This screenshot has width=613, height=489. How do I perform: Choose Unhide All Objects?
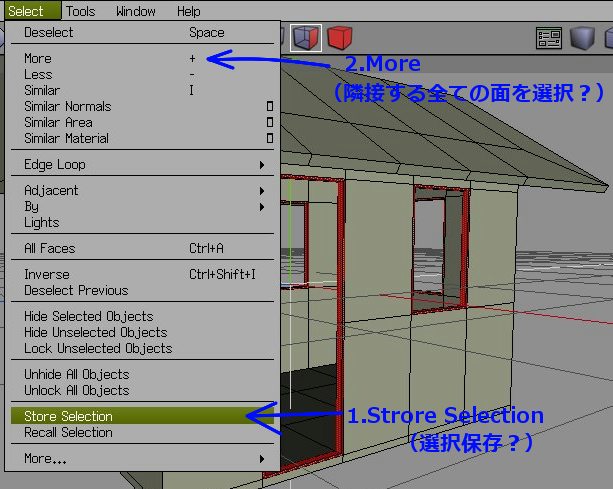pyautogui.click(x=142, y=374)
